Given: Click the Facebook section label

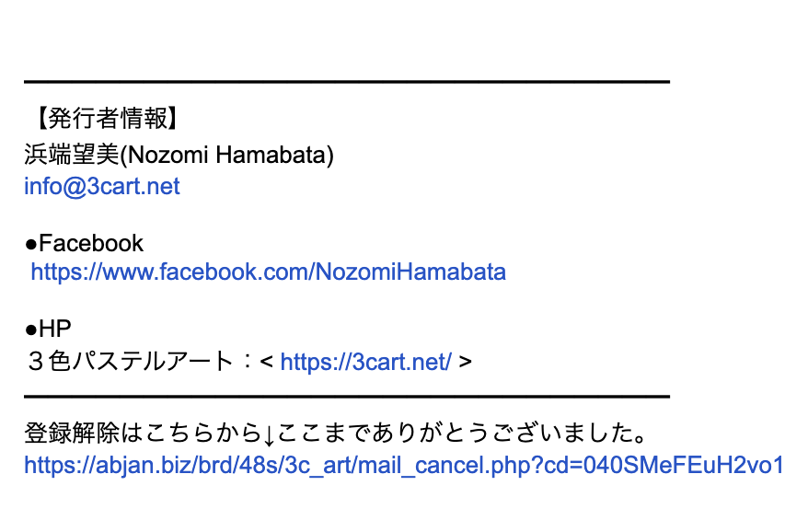Looking at the screenshot, I should click(91, 243).
